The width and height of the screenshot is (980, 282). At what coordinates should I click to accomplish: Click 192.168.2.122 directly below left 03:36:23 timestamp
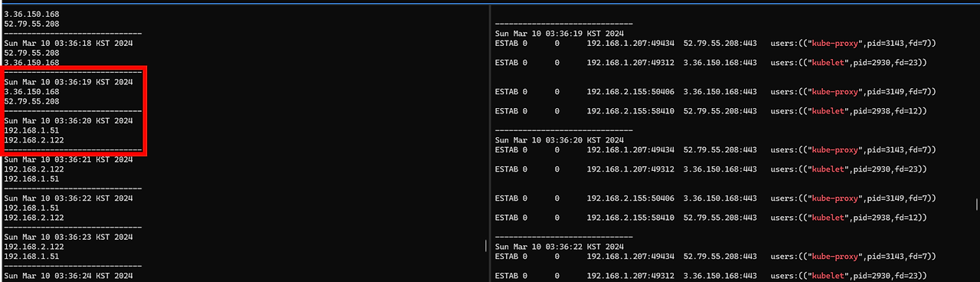coord(34,247)
